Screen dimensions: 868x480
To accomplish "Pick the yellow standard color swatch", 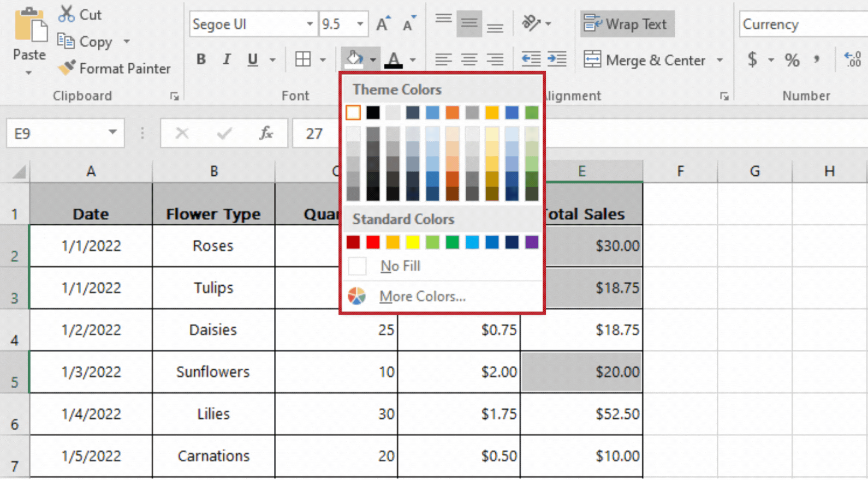I will [412, 242].
